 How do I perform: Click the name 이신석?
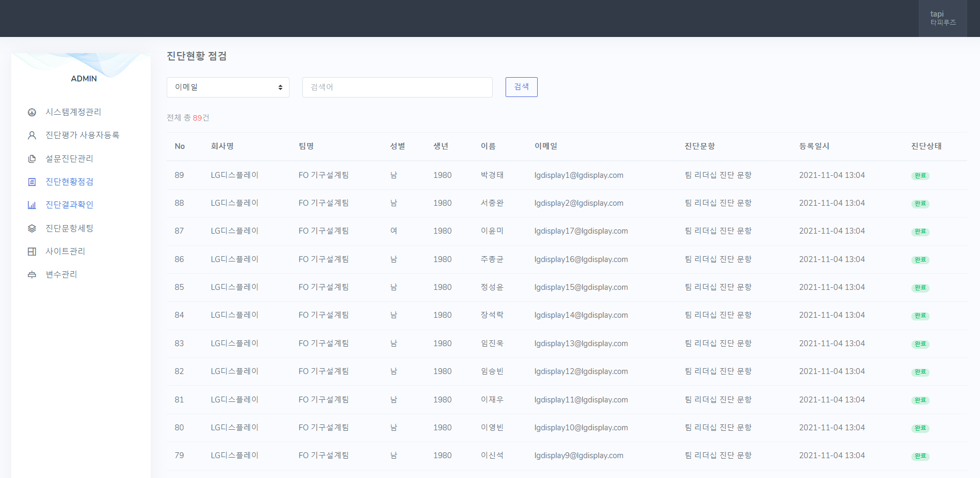coord(492,455)
